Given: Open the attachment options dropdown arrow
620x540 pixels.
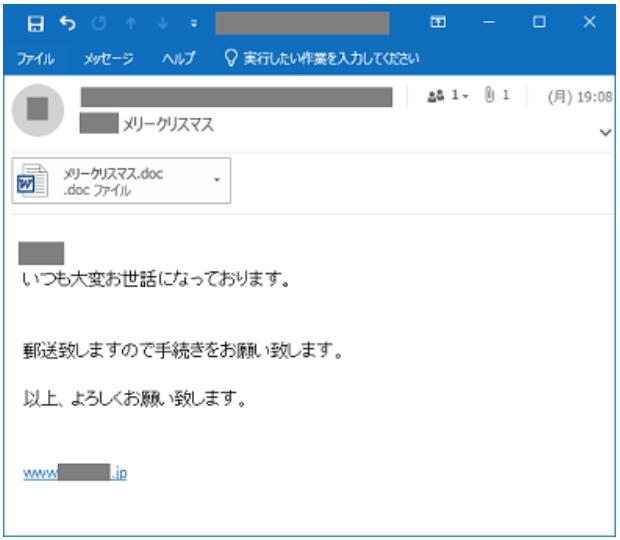Looking at the screenshot, I should [217, 180].
